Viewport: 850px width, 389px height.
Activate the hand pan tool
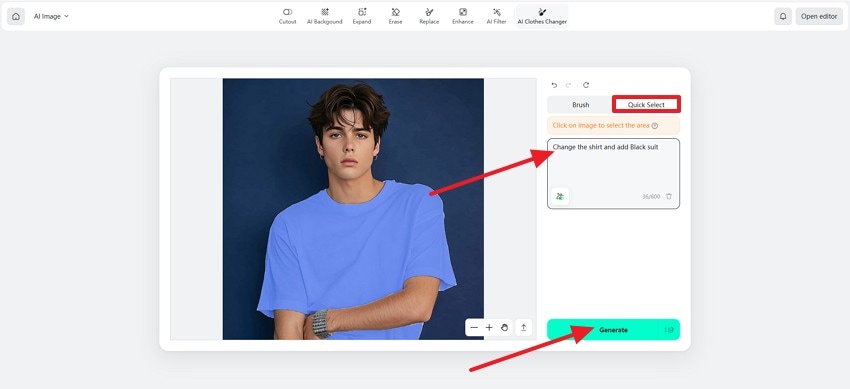504,327
